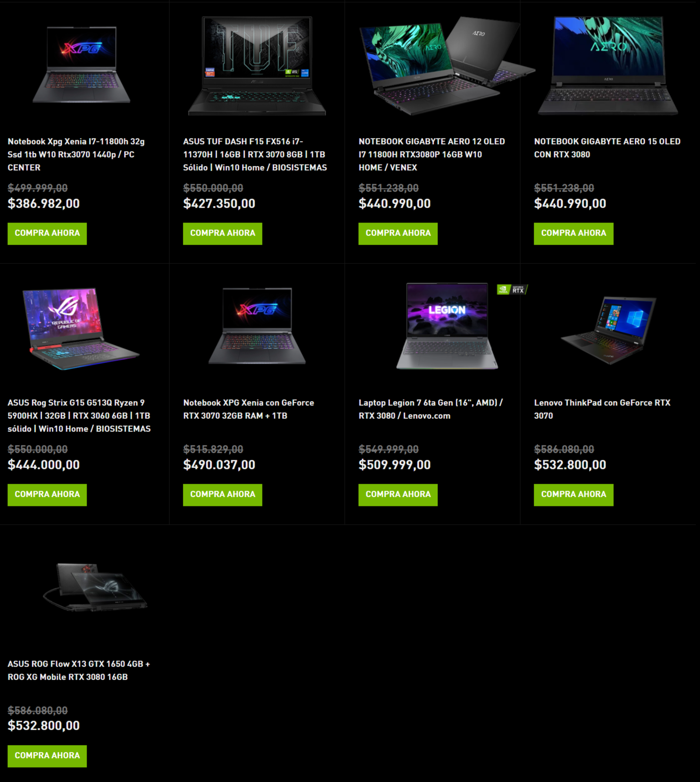The width and height of the screenshot is (700, 782).
Task: Click Compra Ahora for Gigabyte Aero 12 OLED
Action: coord(398,233)
